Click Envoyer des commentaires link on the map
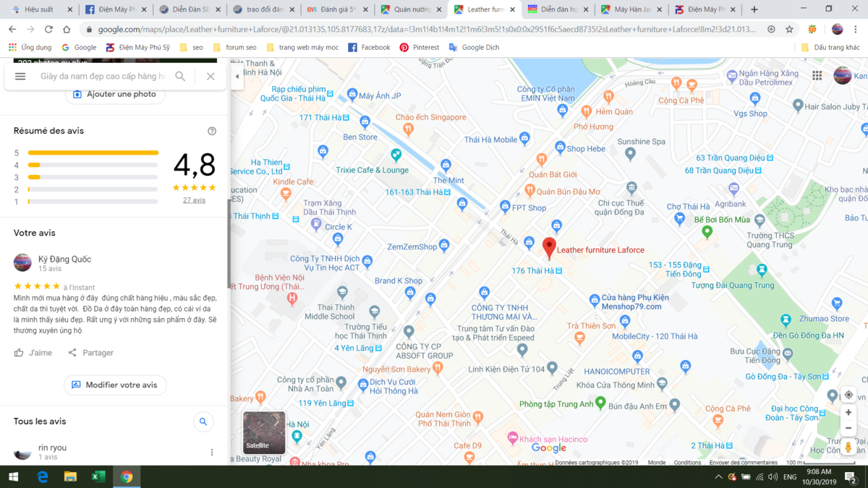This screenshot has width=868, height=488. tap(743, 463)
